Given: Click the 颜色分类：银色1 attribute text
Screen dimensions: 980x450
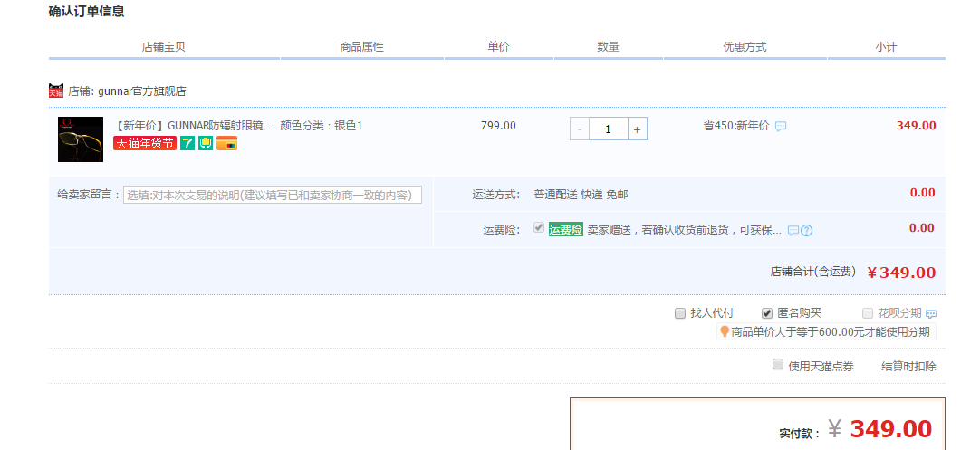Looking at the screenshot, I should pos(322,126).
